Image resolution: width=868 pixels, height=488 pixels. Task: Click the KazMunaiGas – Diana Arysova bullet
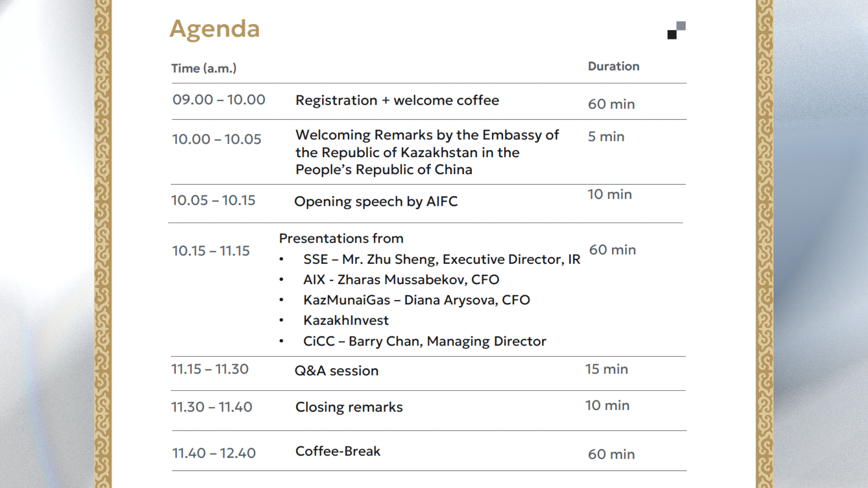pyautogui.click(x=417, y=300)
